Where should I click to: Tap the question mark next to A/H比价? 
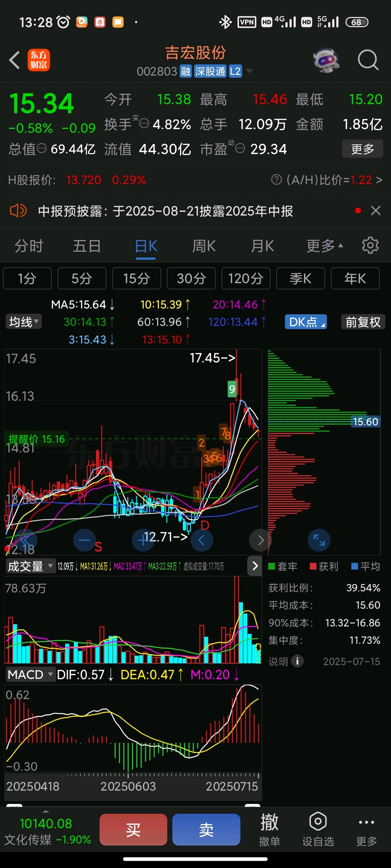coord(276,180)
